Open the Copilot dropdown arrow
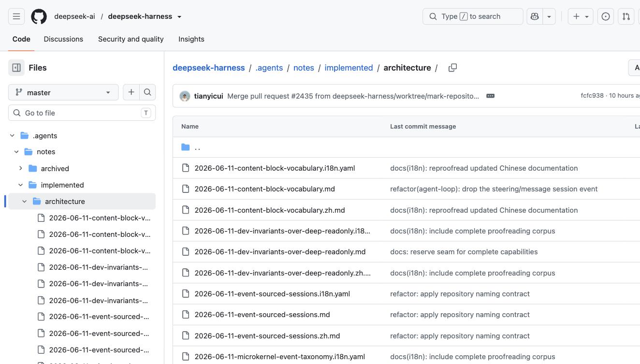Screen dimensions: 640x364 click(x=549, y=16)
